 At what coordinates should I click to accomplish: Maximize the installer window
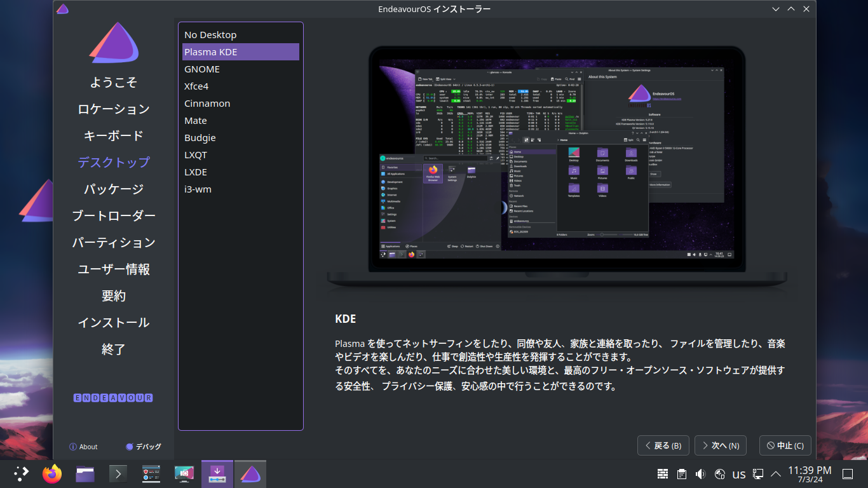click(x=791, y=9)
